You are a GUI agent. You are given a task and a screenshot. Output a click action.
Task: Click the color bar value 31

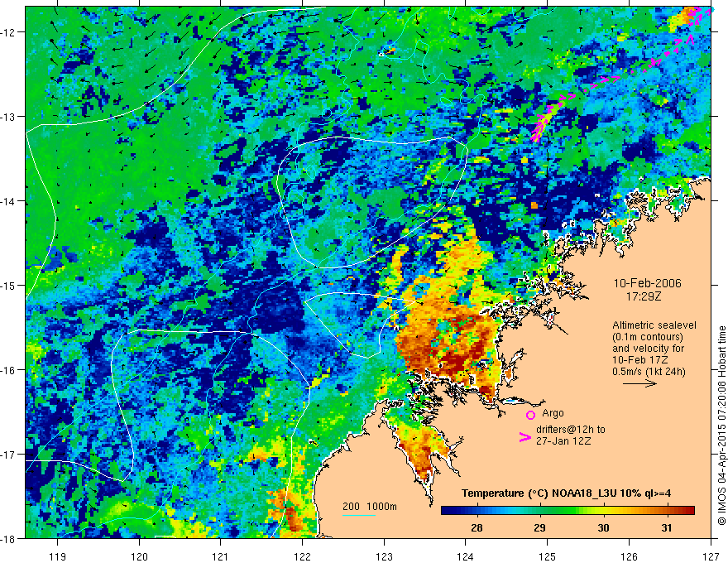click(x=667, y=527)
